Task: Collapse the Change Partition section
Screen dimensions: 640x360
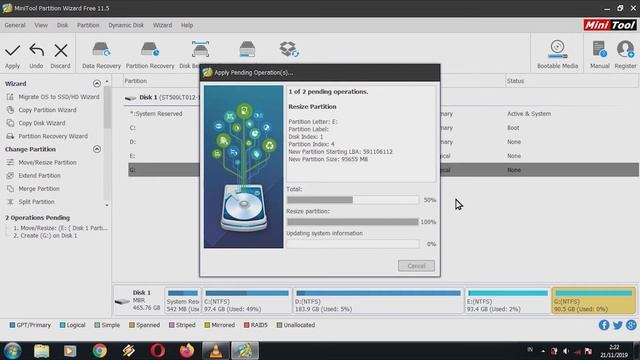Action: click(97, 149)
